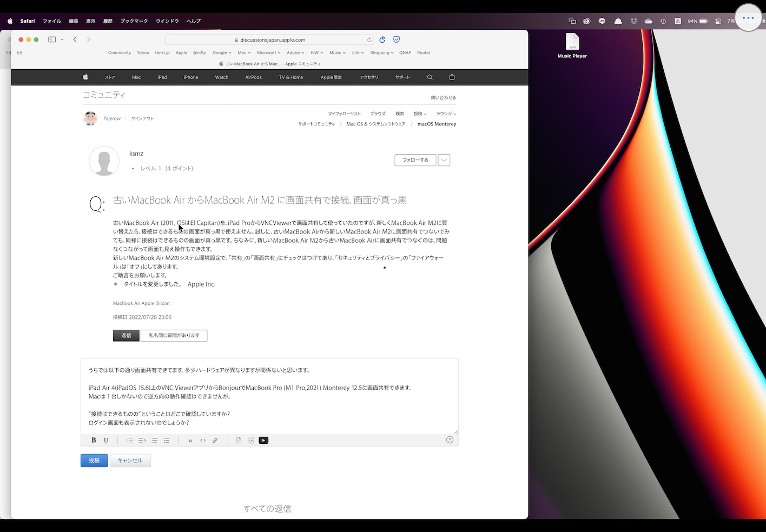
Task: Click the Safari address bar
Action: (269, 39)
